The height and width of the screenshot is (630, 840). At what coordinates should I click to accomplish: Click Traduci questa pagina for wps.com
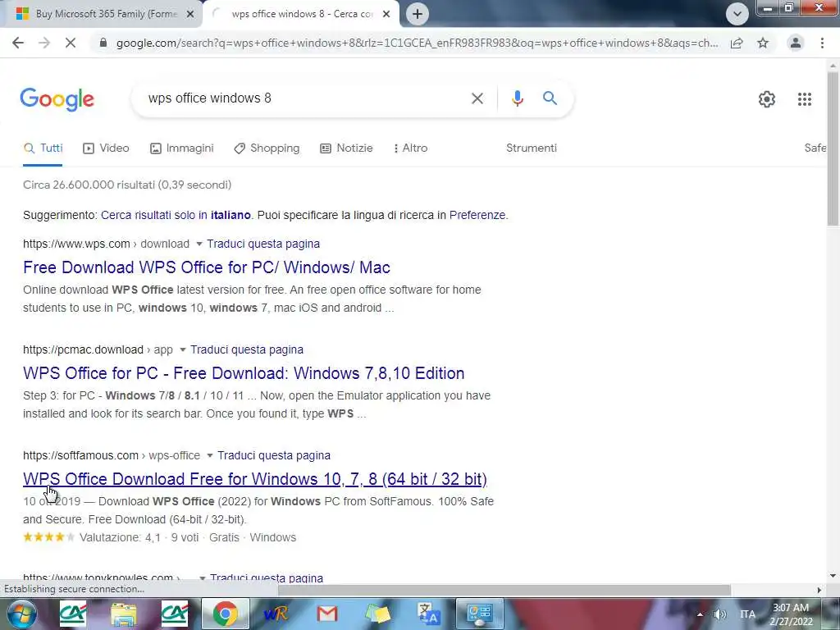tap(263, 244)
